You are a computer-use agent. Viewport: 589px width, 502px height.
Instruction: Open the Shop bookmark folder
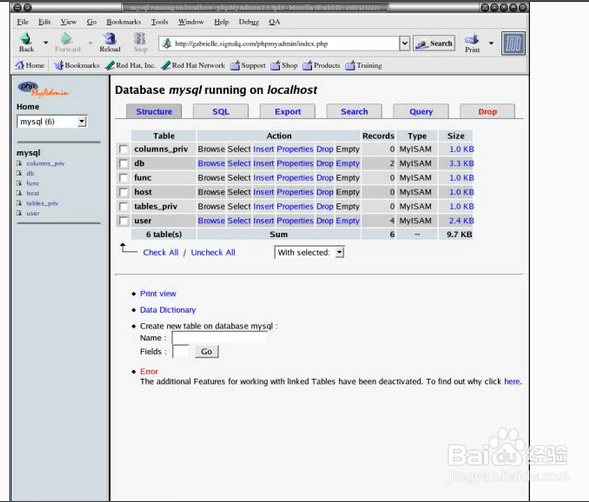(x=284, y=65)
